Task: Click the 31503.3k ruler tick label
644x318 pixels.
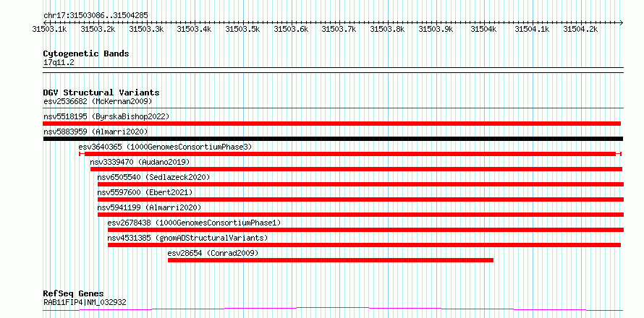Action: [146, 29]
